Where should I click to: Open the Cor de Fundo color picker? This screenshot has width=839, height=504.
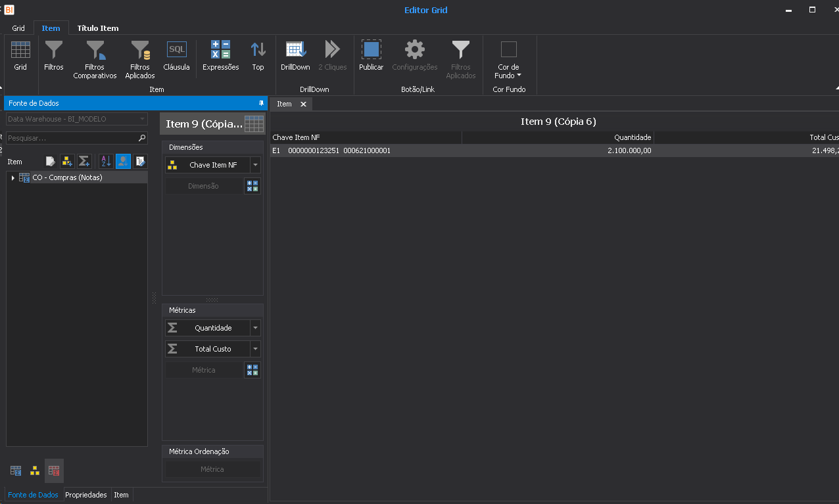coord(508,59)
